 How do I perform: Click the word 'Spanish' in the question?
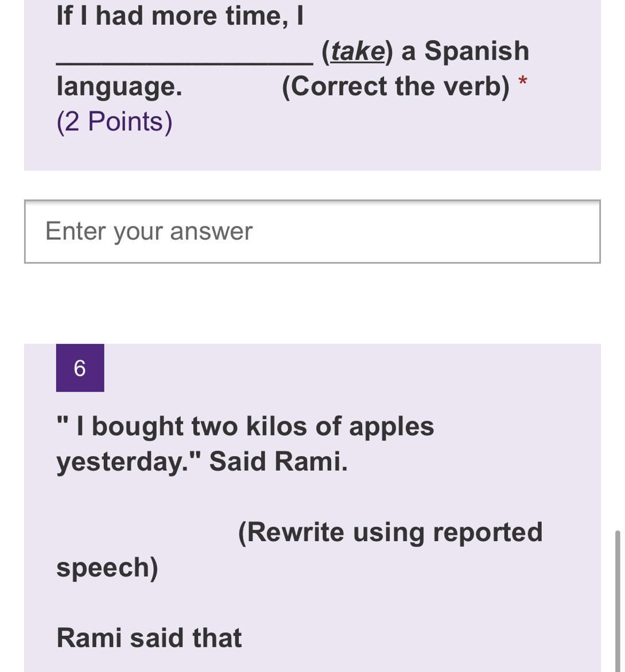[x=476, y=51]
